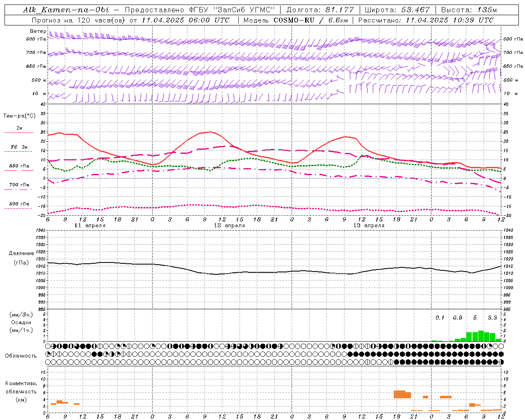
Task: Click the 'Облачность' cloud cover label
Action: click(21, 356)
